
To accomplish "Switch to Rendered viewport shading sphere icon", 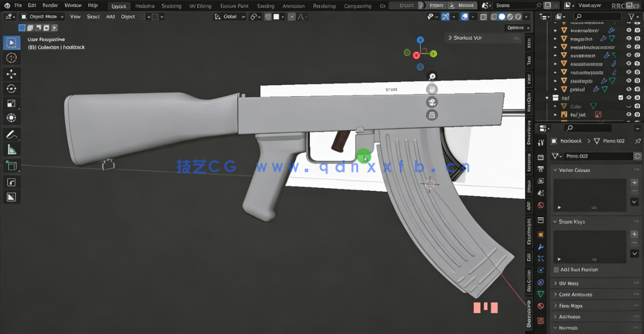I will pyautogui.click(x=517, y=16).
